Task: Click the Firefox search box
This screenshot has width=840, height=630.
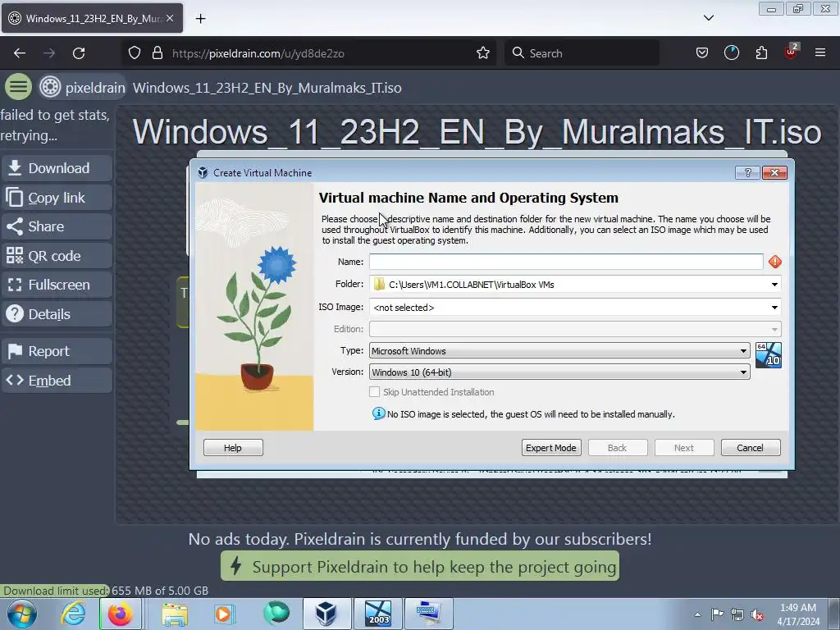Action: click(x=582, y=53)
